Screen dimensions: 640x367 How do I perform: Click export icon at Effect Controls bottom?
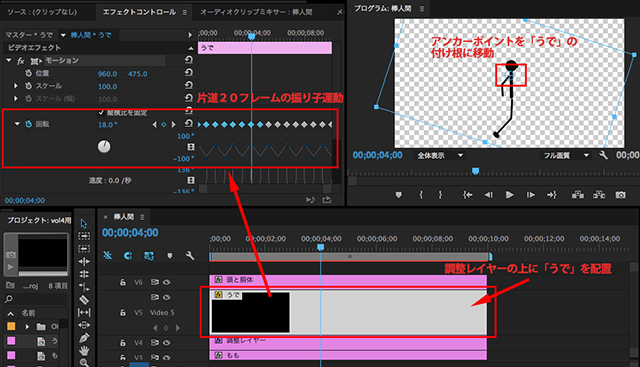point(327,200)
